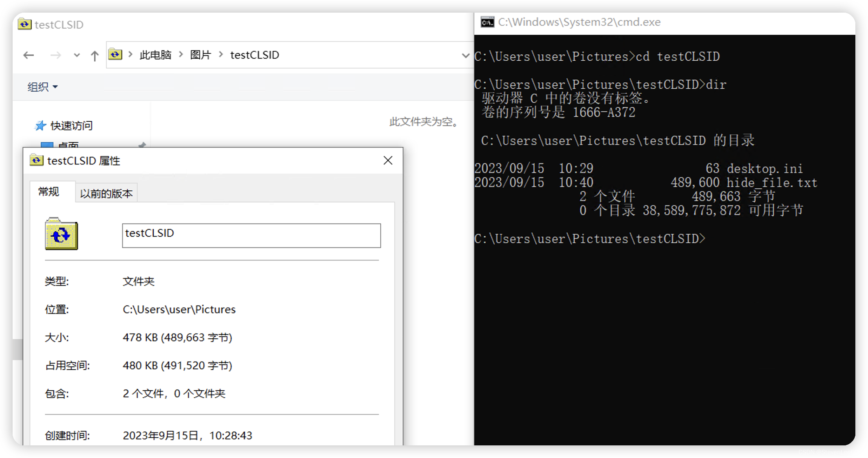The height and width of the screenshot is (458, 868).
Task: Select the 常规 tab
Action: tap(49, 192)
